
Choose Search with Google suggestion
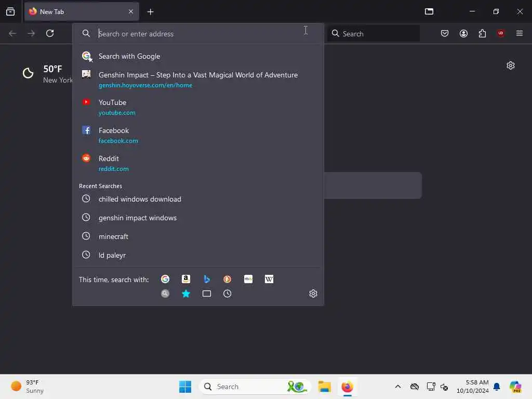(198, 56)
